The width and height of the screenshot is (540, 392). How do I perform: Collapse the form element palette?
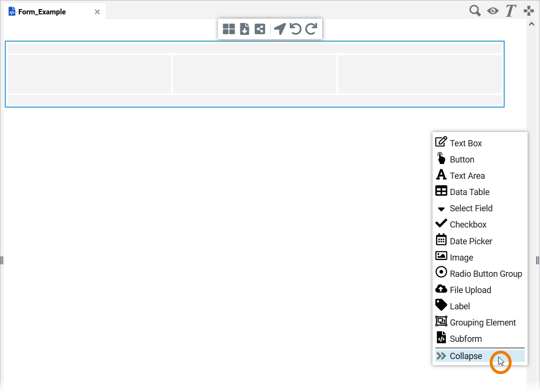tap(465, 356)
